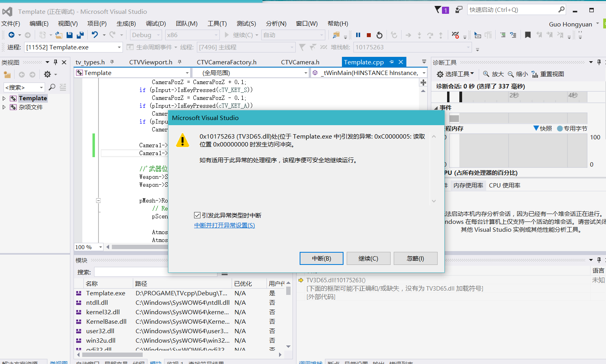Click the uncomment selection toolbar icon
The height and width of the screenshot is (364, 606).
pos(513,35)
